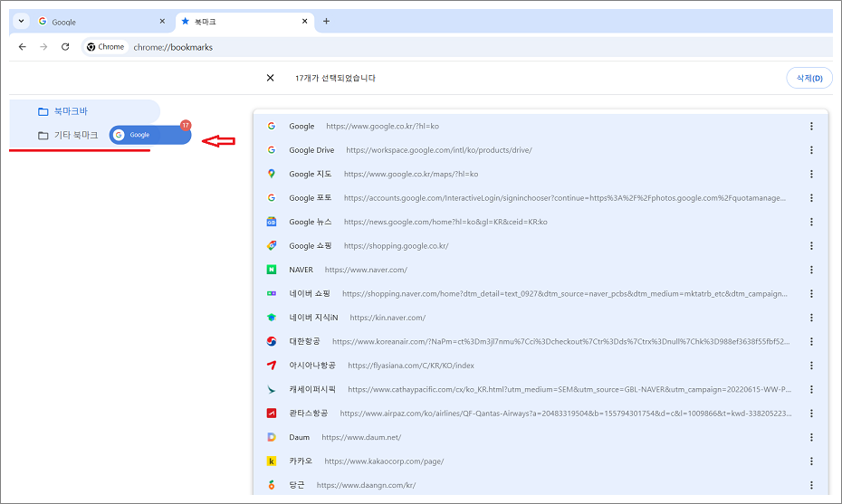842x504 pixels.
Task: Open more actions for Google 뉴스 bookmark
Action: pyautogui.click(x=811, y=222)
